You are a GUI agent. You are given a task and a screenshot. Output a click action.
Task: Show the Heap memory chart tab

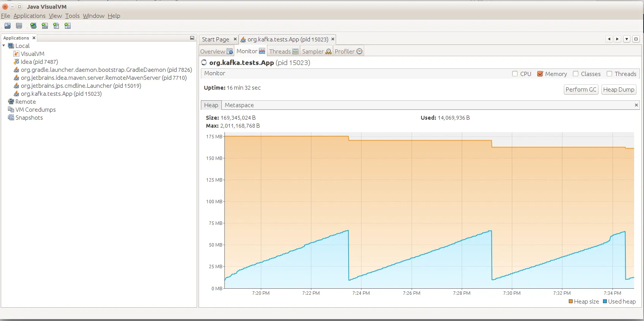point(211,105)
